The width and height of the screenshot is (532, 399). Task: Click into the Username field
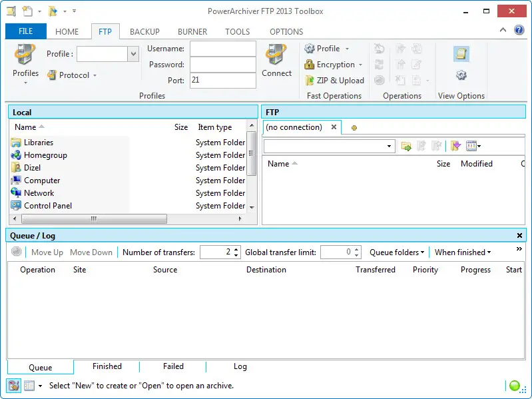(x=223, y=49)
